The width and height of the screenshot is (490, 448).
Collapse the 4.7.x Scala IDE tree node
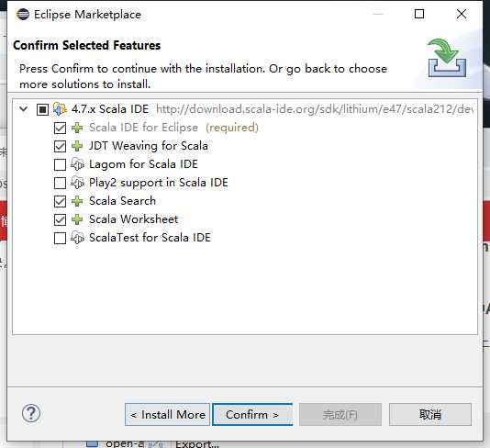click(x=24, y=109)
